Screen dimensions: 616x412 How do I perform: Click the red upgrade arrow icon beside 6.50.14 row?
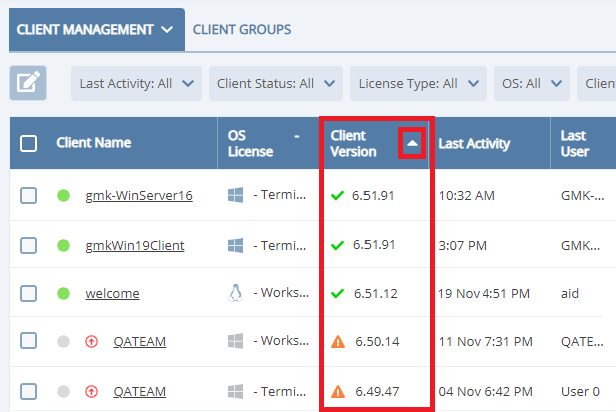(x=92, y=342)
